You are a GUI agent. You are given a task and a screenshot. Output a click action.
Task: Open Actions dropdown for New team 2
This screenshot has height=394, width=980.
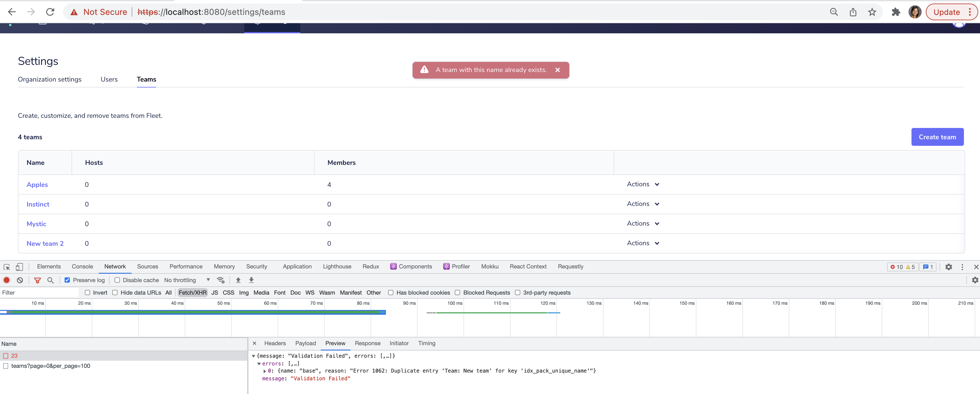click(643, 243)
